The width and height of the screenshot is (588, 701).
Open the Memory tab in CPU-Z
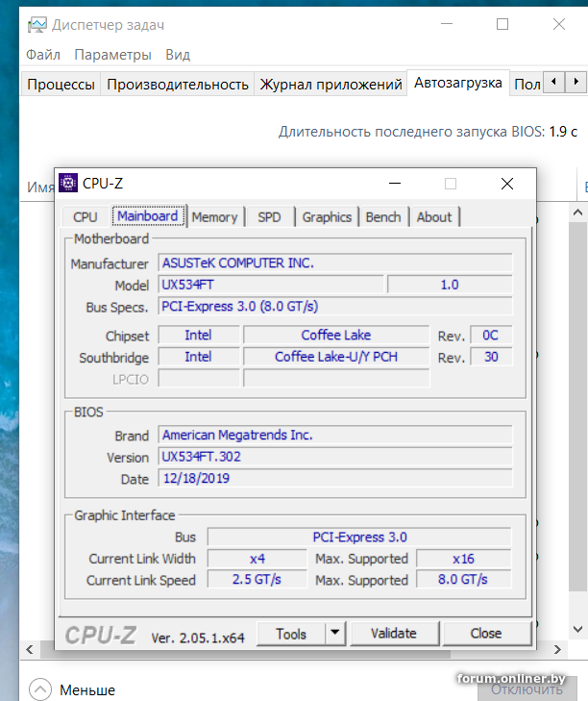click(215, 217)
